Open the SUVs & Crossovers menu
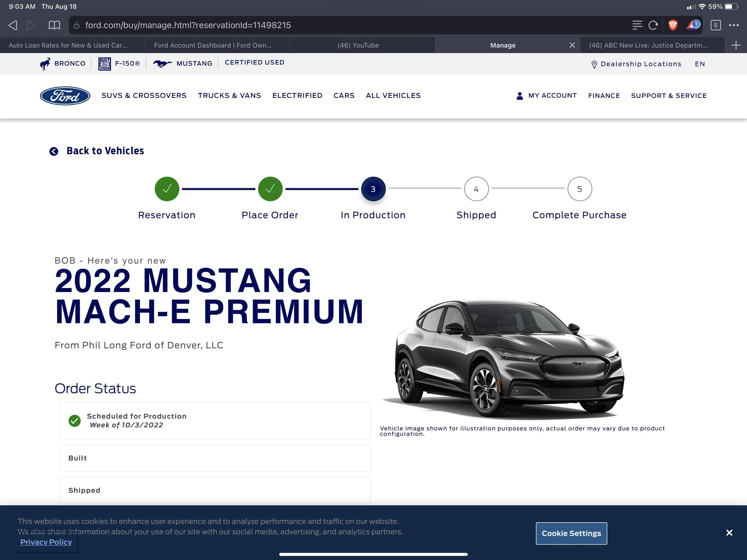 144,96
